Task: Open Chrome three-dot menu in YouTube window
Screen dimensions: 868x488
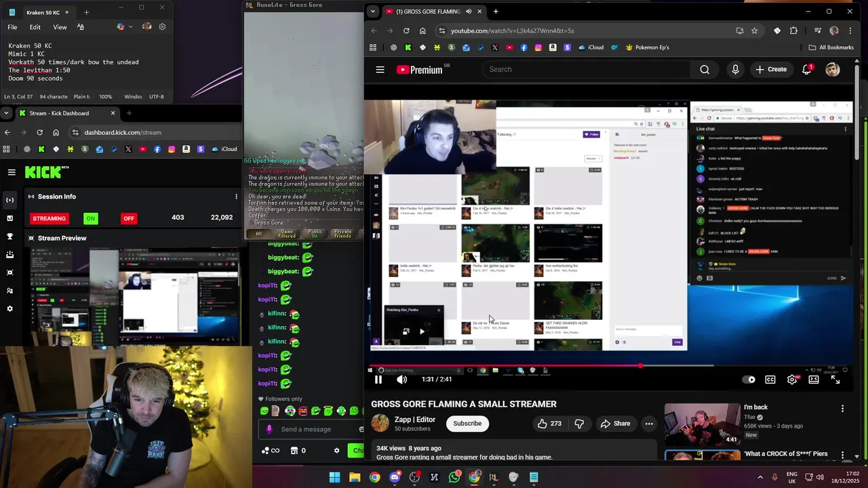Action: (x=850, y=30)
